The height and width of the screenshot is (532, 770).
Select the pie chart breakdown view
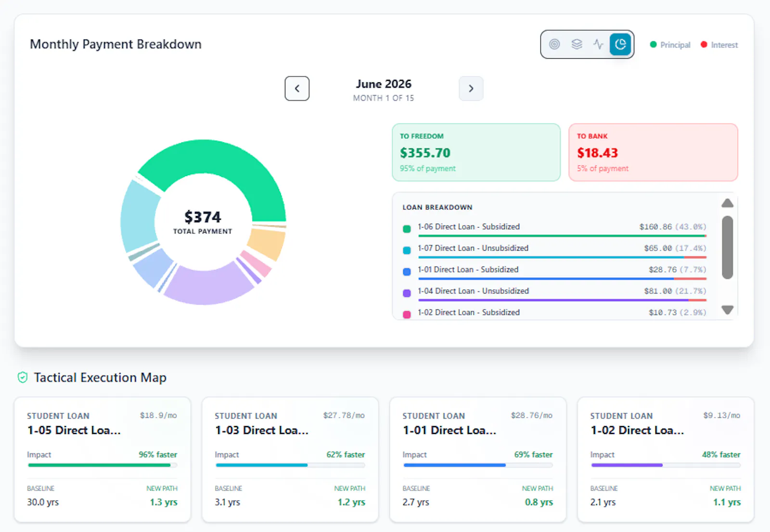[620, 44]
